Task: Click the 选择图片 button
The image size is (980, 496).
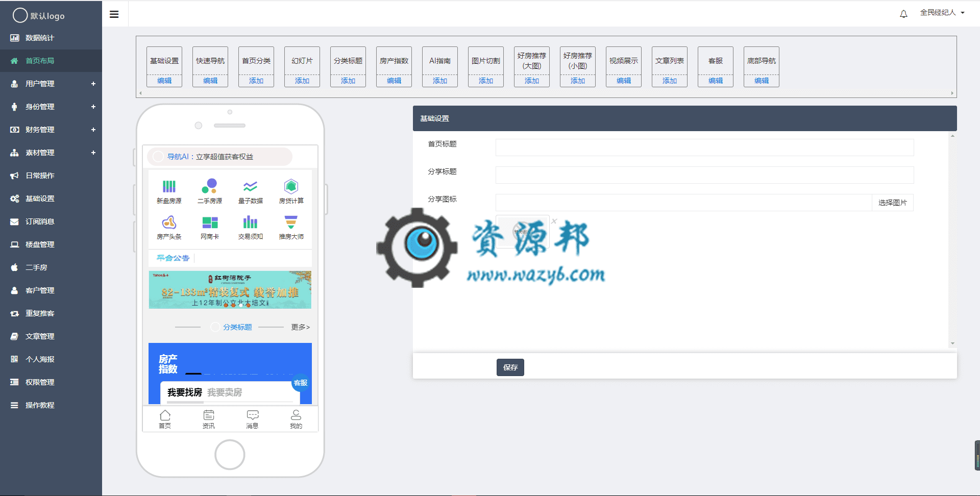Action: [893, 203]
